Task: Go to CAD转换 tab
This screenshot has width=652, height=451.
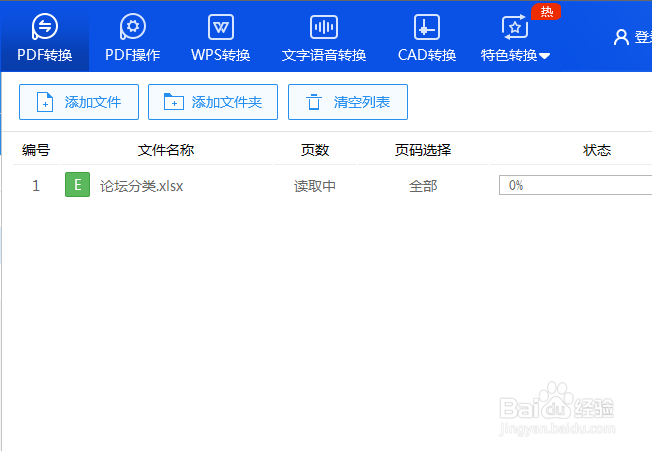Action: 427,37
